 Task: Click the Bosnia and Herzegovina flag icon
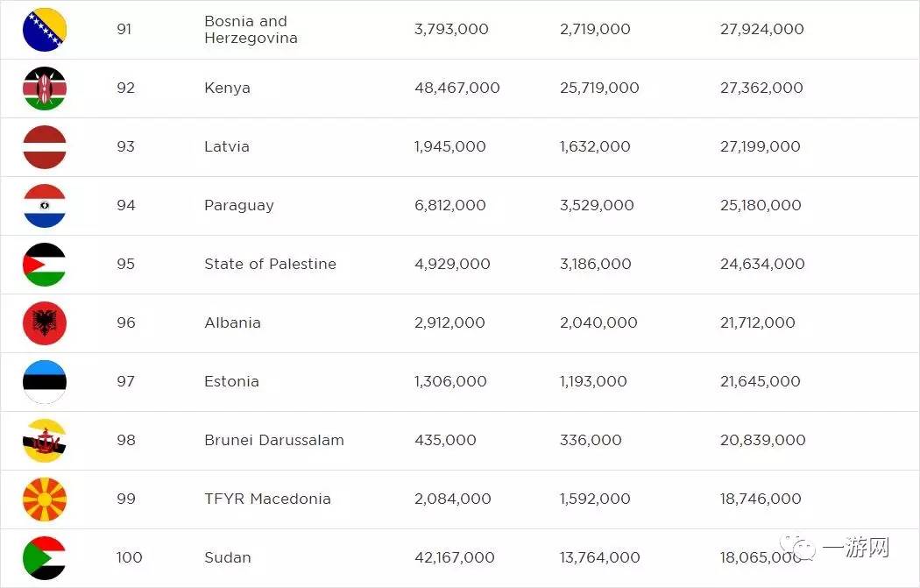click(45, 30)
